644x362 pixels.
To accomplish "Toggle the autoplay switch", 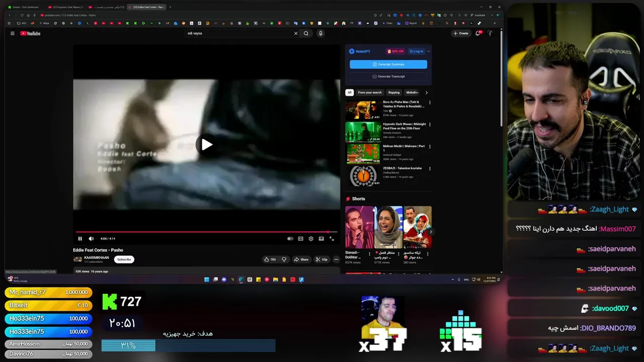I will coord(290,239).
